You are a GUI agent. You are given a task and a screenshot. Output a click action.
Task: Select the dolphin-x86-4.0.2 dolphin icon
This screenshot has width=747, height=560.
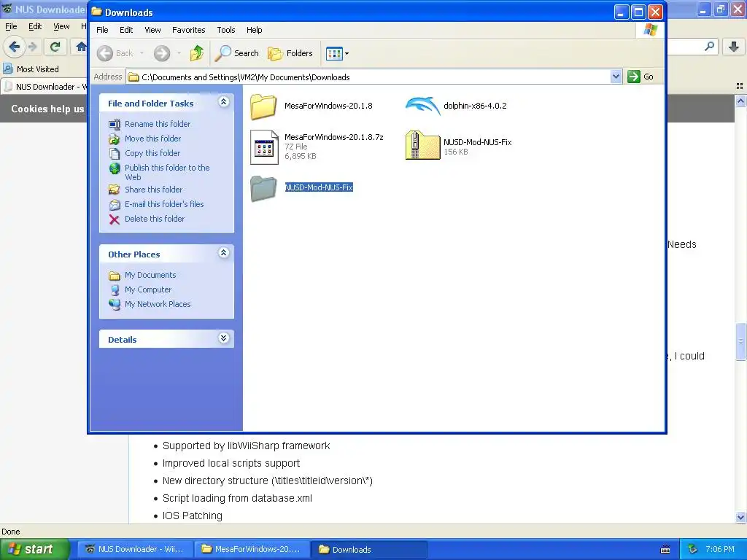[x=422, y=106]
